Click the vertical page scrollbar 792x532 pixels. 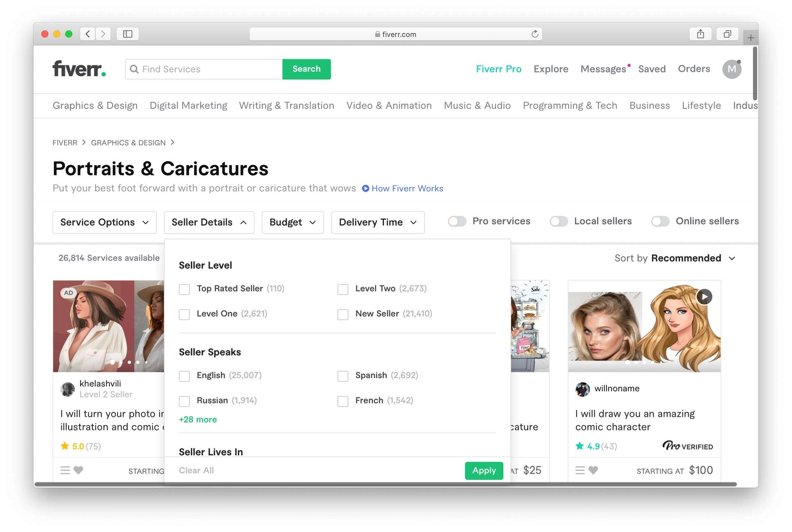[x=755, y=73]
